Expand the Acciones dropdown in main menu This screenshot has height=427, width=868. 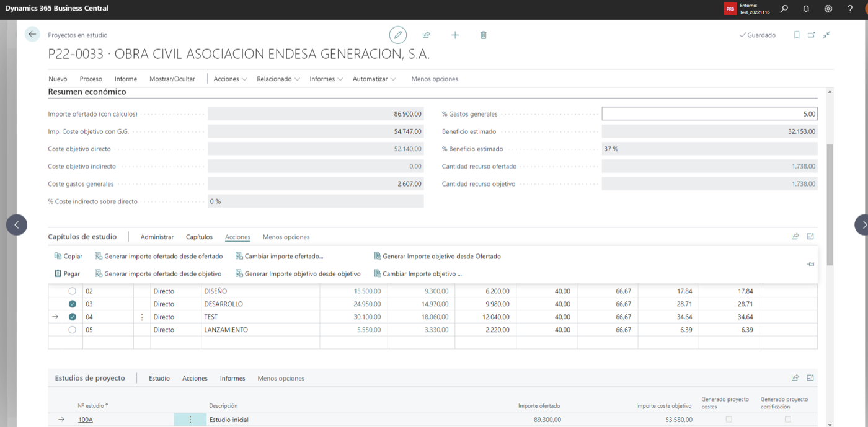pyautogui.click(x=231, y=79)
